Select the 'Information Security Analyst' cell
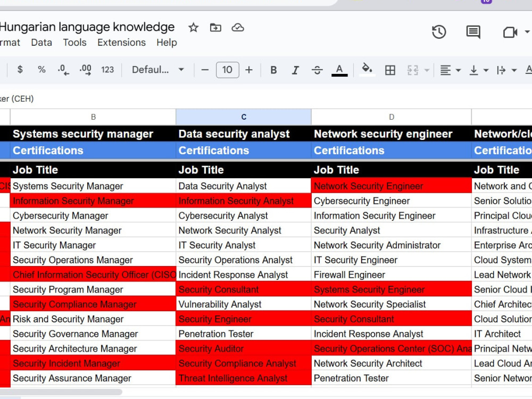The height and width of the screenshot is (399, 532). coord(244,201)
